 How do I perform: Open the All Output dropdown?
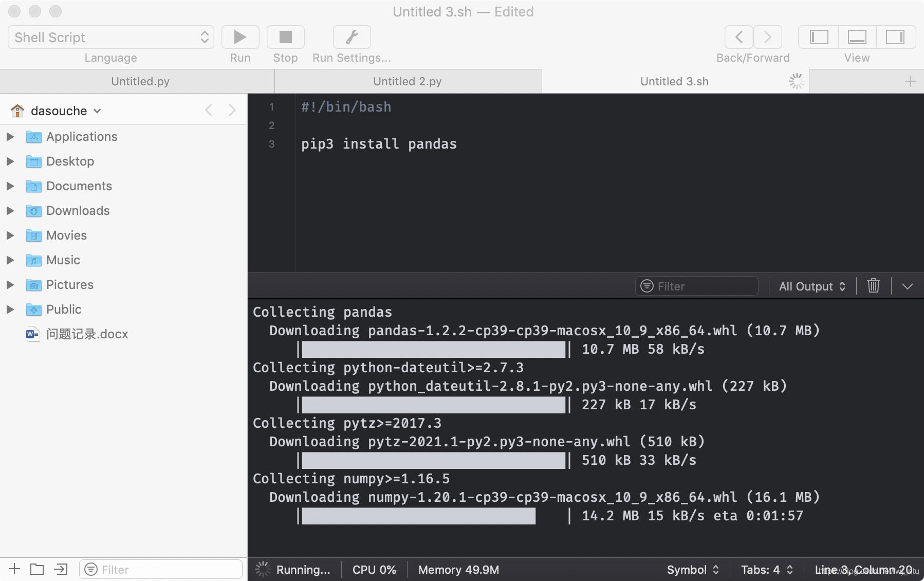[x=812, y=286]
